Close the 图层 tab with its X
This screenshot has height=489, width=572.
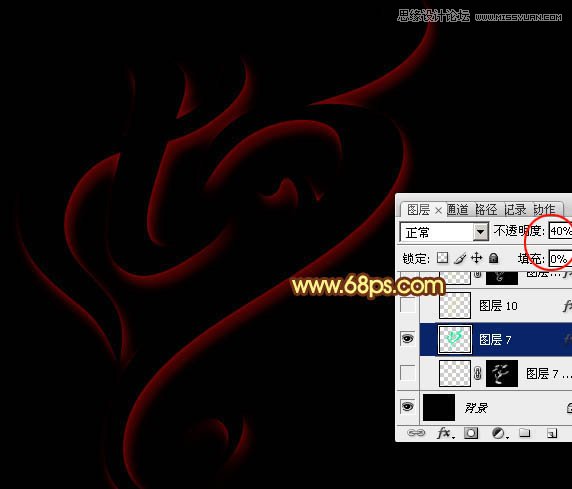438,211
